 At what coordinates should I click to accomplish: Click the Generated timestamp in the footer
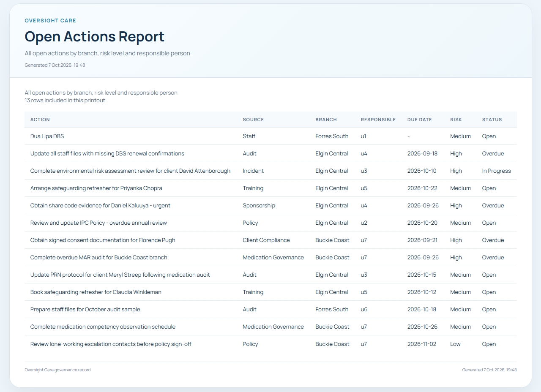[489, 370]
